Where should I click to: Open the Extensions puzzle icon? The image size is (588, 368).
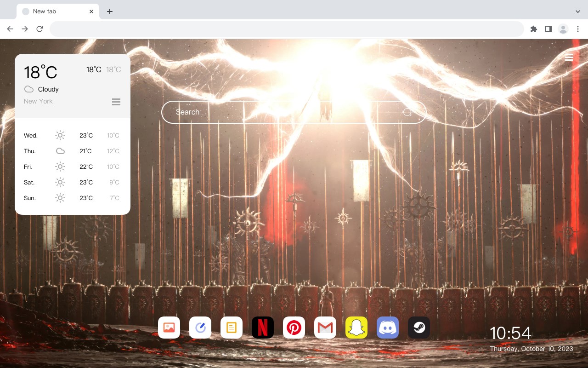tap(533, 29)
